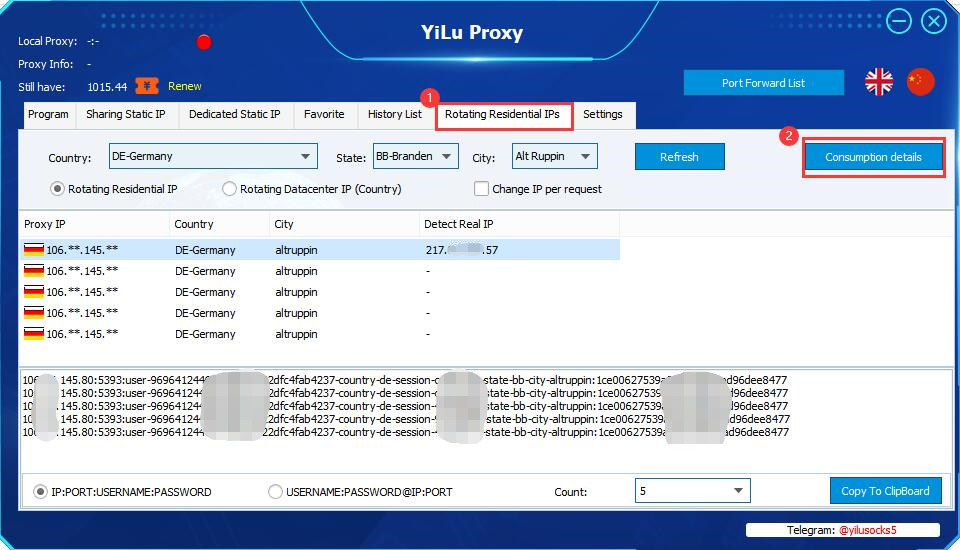Select the Rotating Residential IP radio option
The height and width of the screenshot is (550, 960).
57,189
